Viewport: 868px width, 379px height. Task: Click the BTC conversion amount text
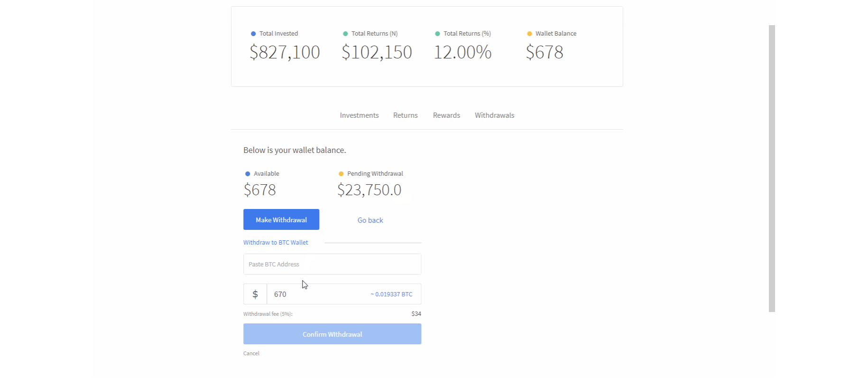pyautogui.click(x=391, y=294)
